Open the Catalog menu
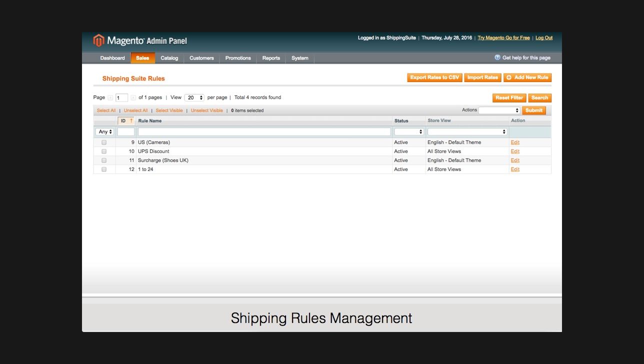The image size is (644, 364). point(169,58)
